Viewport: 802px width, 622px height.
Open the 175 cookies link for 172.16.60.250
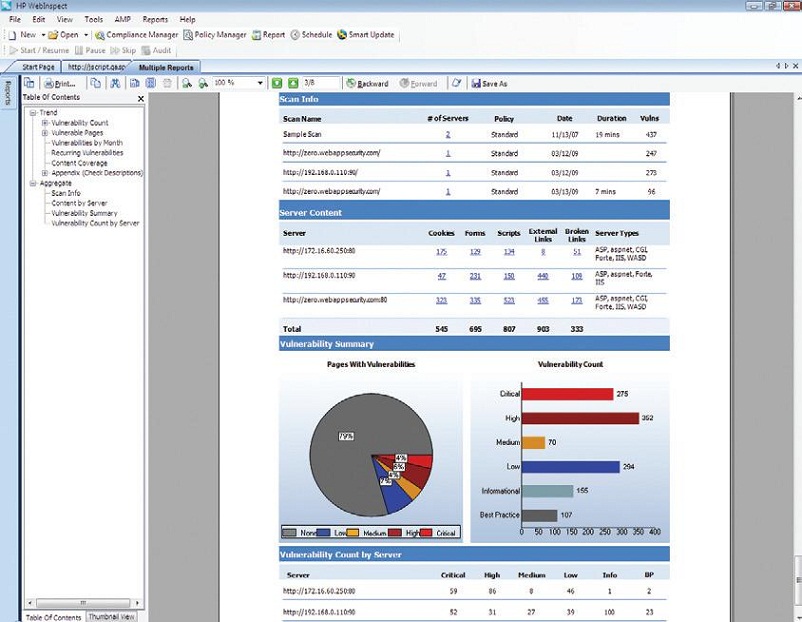pyautogui.click(x=441, y=252)
